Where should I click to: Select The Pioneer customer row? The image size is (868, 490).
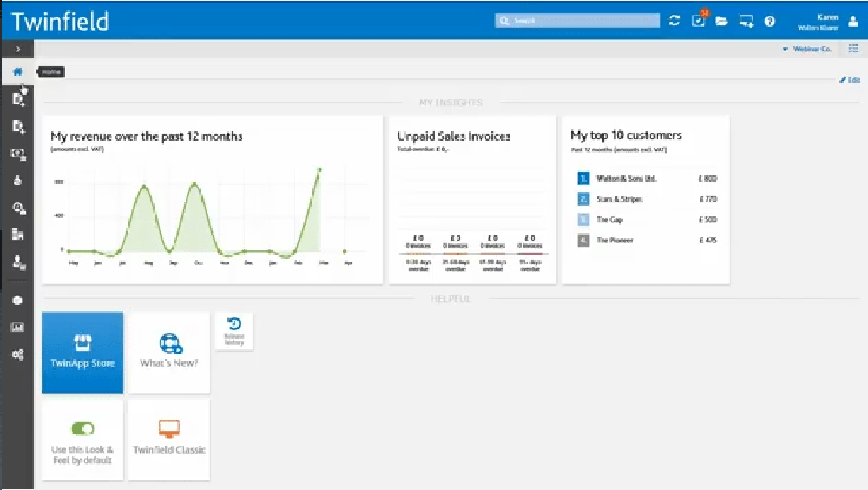pos(647,240)
